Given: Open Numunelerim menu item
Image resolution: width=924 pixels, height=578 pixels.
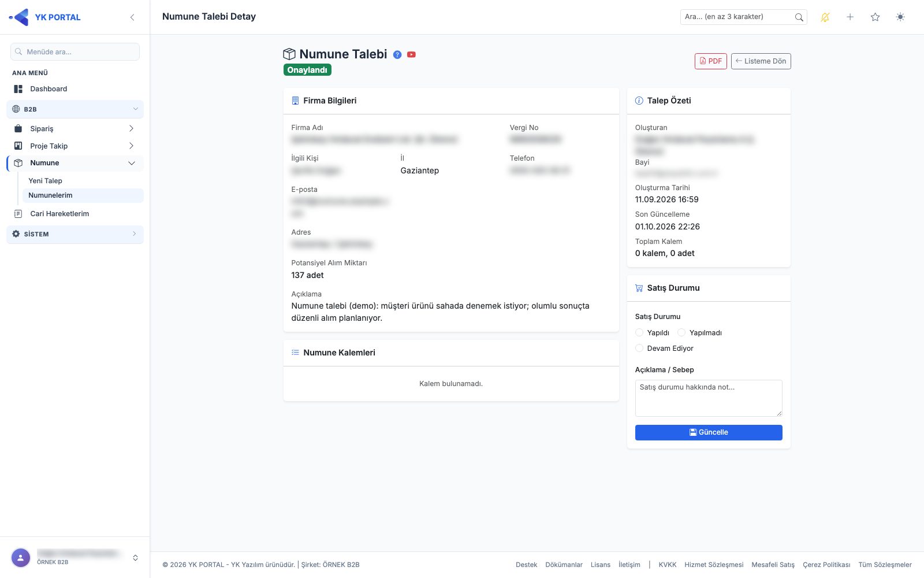Looking at the screenshot, I should pos(83,195).
